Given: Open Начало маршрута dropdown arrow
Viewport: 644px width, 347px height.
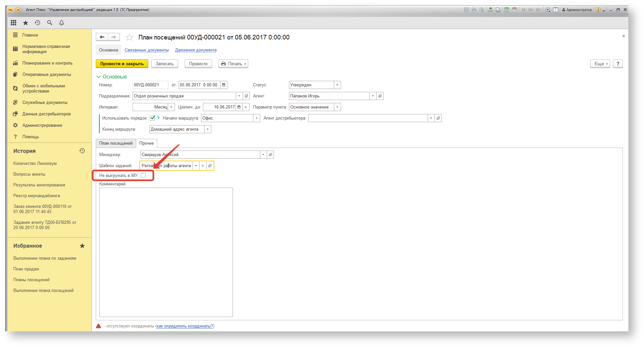Looking at the screenshot, I should click(x=257, y=118).
